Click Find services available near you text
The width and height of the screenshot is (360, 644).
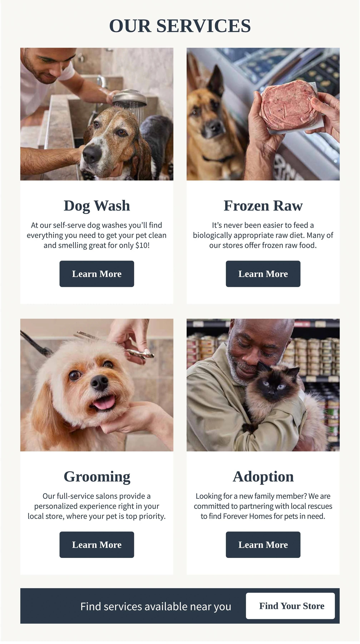click(x=156, y=606)
